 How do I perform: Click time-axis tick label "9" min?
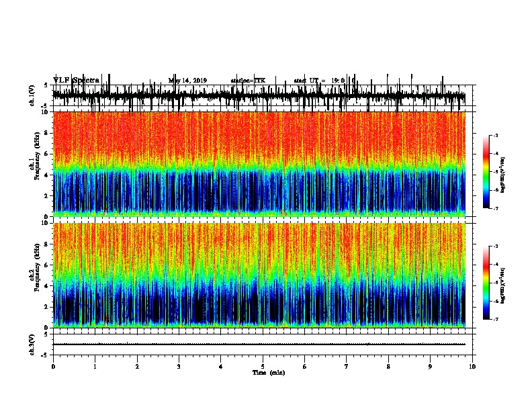430,367
